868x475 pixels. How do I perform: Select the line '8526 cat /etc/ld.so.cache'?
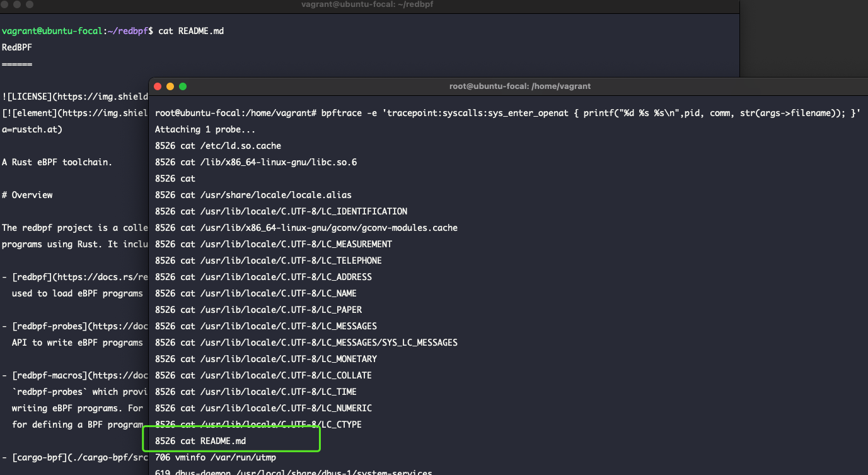tap(218, 146)
